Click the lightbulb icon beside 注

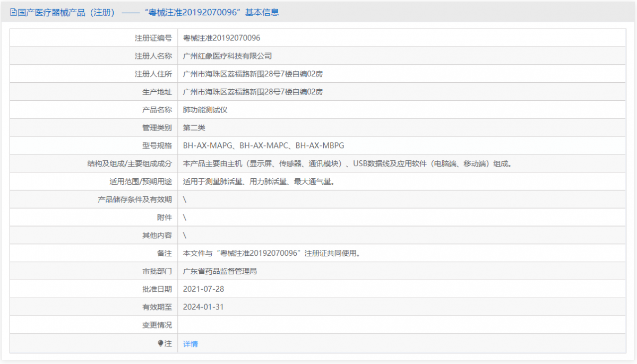(160, 343)
